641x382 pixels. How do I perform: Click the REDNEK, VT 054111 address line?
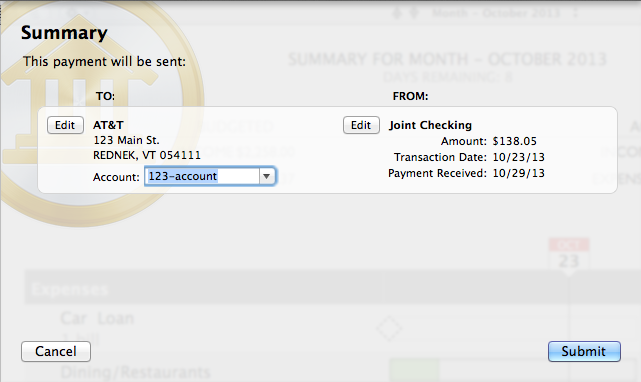point(147,155)
